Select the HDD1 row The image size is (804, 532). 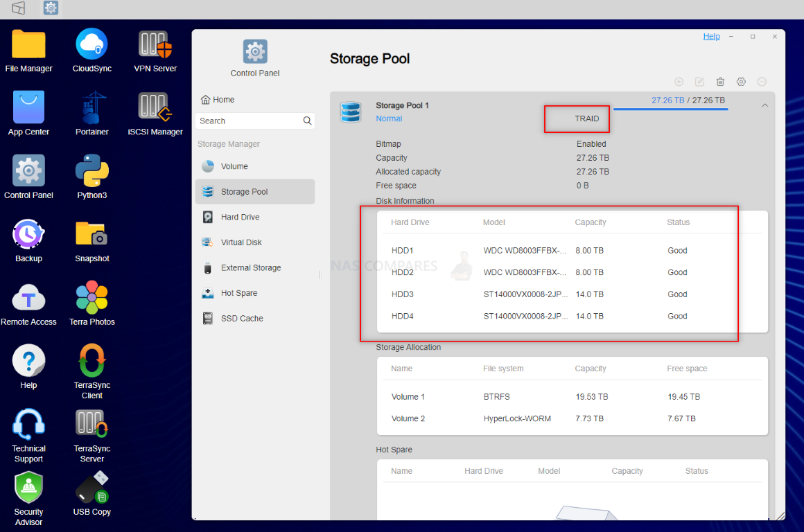[x=573, y=251]
